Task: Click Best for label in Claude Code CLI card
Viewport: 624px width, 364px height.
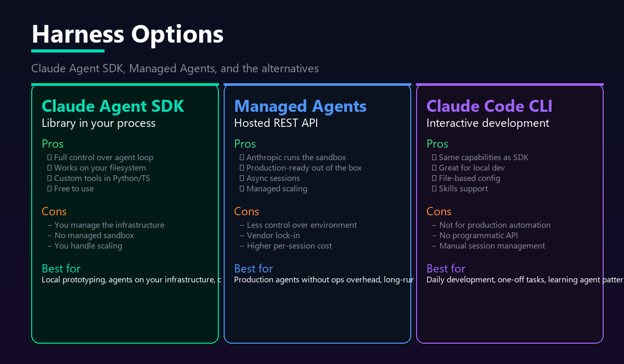Action: tap(446, 269)
